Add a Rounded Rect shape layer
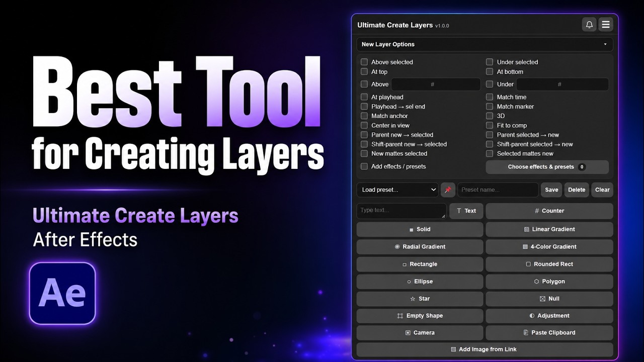This screenshot has height=362, width=644. pos(549,264)
